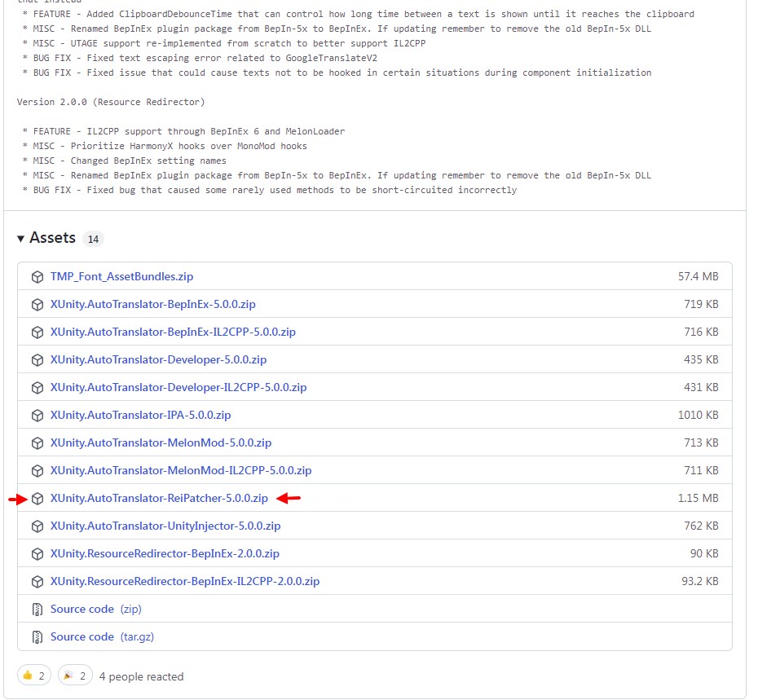Click the 'UTAGE support re-implemented' changelog line

coord(224,43)
